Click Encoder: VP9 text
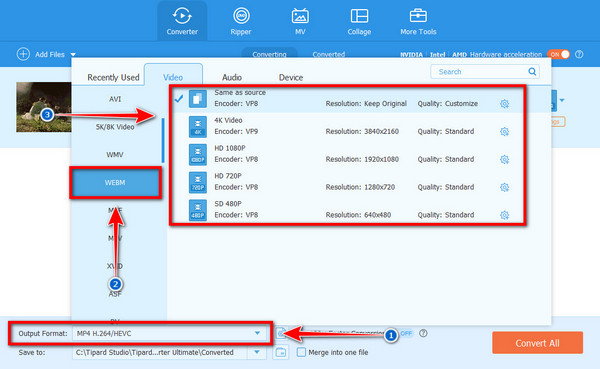The width and height of the screenshot is (600, 369). coord(236,131)
